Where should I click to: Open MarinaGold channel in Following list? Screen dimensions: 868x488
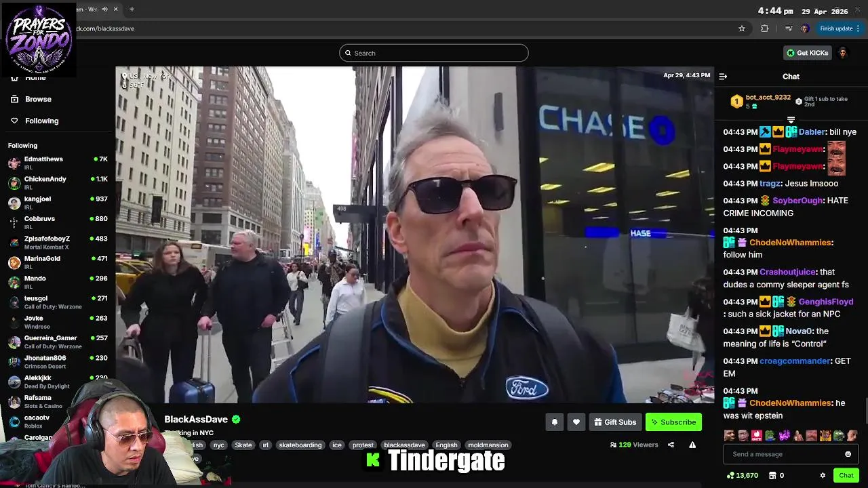coord(57,262)
